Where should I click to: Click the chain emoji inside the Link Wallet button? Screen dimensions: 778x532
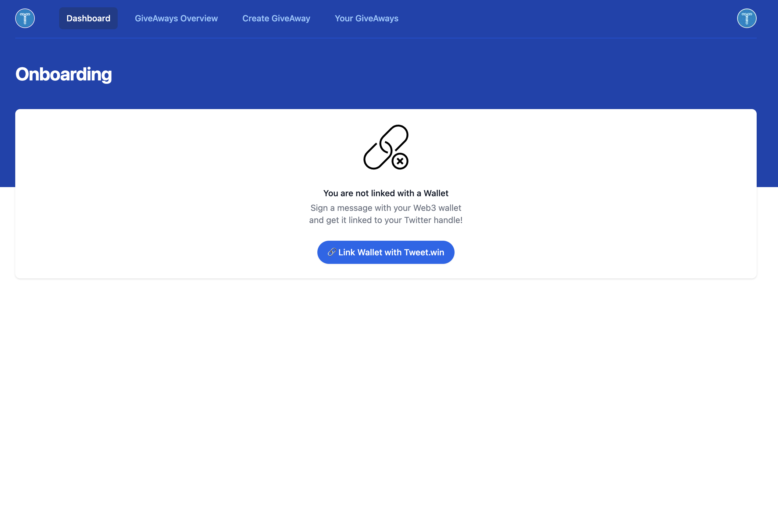coord(331,252)
